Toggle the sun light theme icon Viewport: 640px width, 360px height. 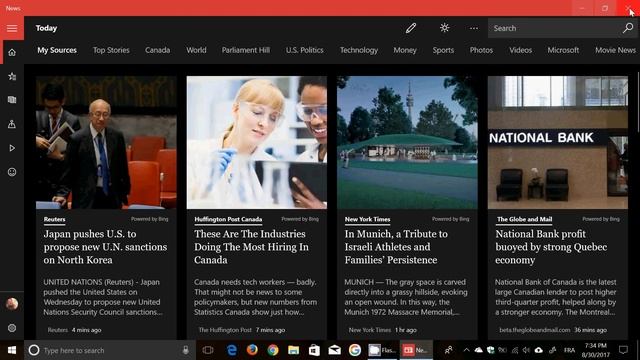444,28
